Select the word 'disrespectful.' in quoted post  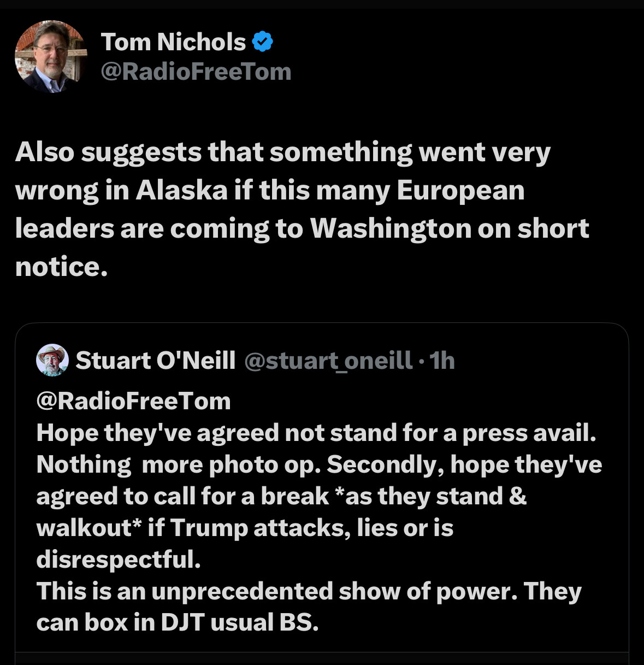point(119,560)
